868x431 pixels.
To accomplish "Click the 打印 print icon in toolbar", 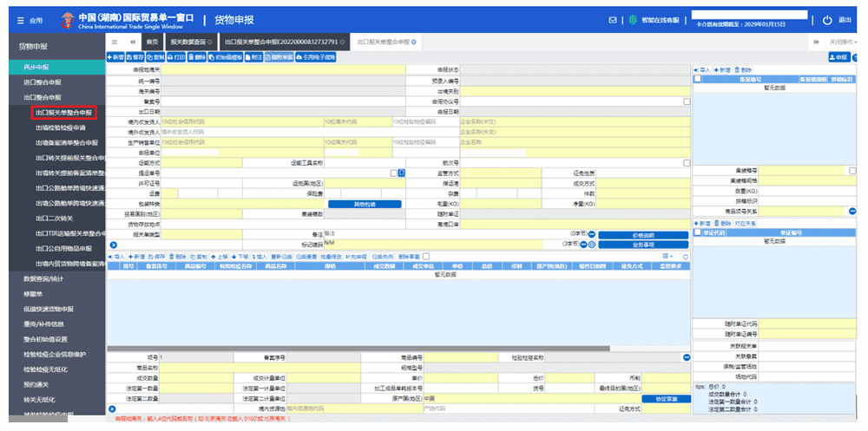I will tap(174, 57).
